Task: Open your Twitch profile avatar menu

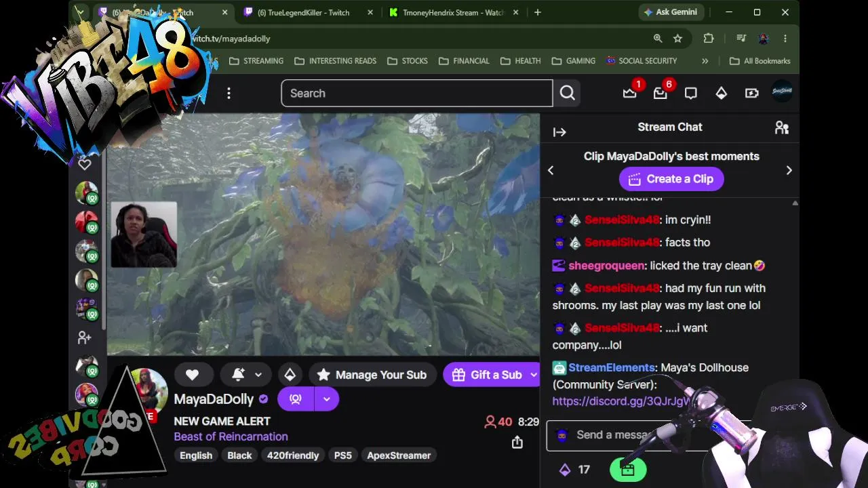Action: point(782,92)
